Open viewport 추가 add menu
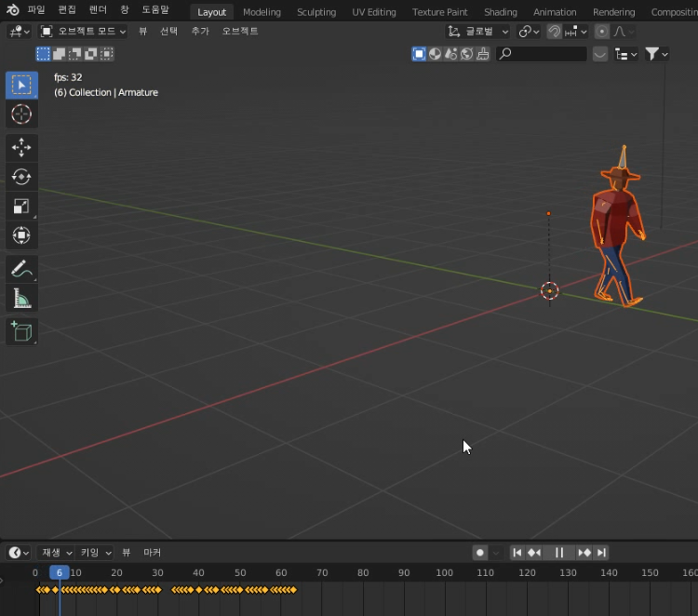Viewport: 698px width, 616px height. coord(200,31)
